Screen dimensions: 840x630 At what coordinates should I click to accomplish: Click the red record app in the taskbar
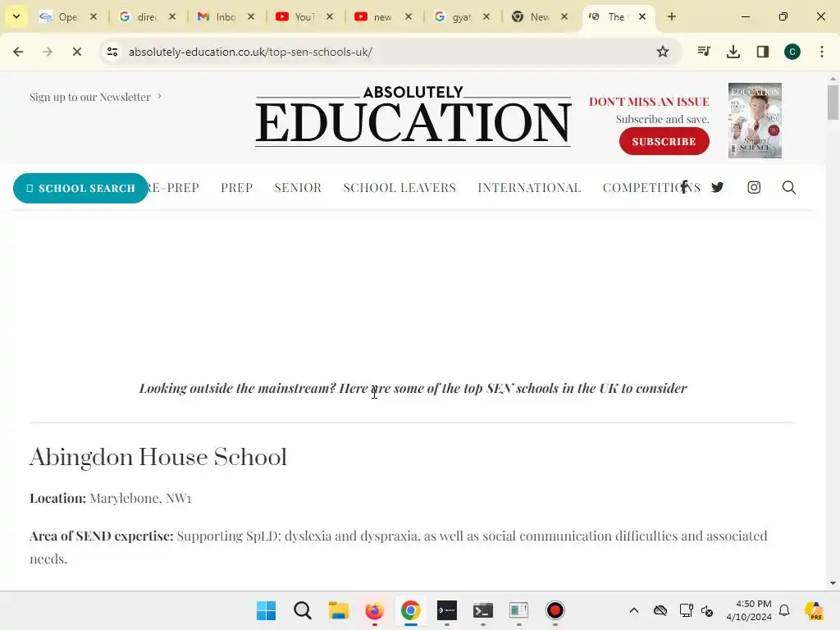[555, 610]
